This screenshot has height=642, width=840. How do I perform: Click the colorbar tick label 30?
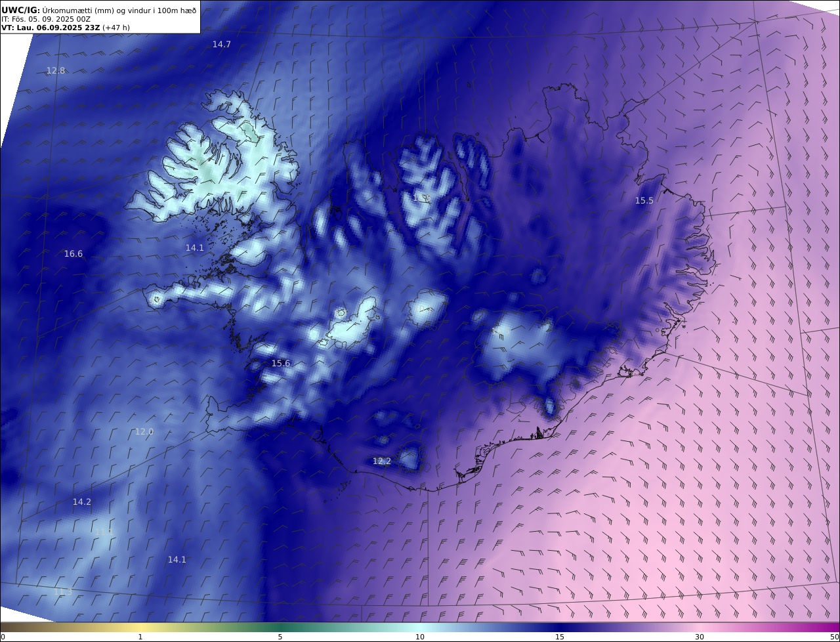click(x=700, y=637)
